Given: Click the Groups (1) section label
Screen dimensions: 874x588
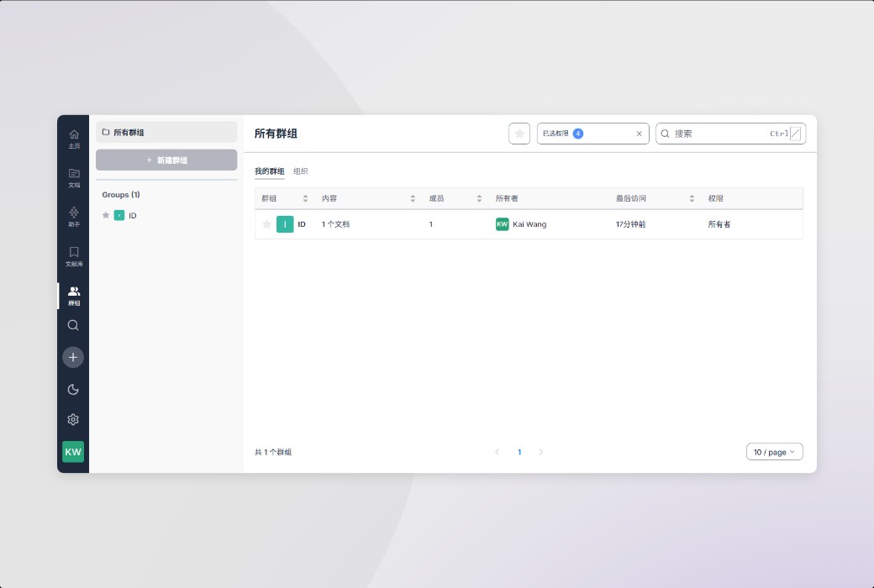Looking at the screenshot, I should [x=121, y=195].
